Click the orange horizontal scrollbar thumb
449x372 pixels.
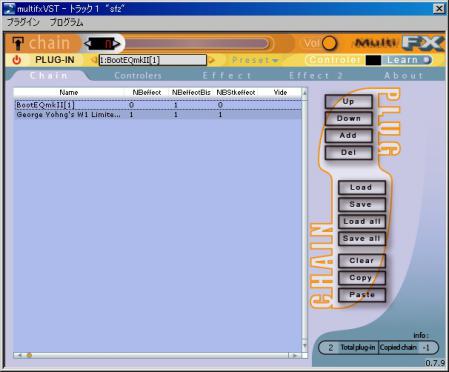(x=29, y=356)
